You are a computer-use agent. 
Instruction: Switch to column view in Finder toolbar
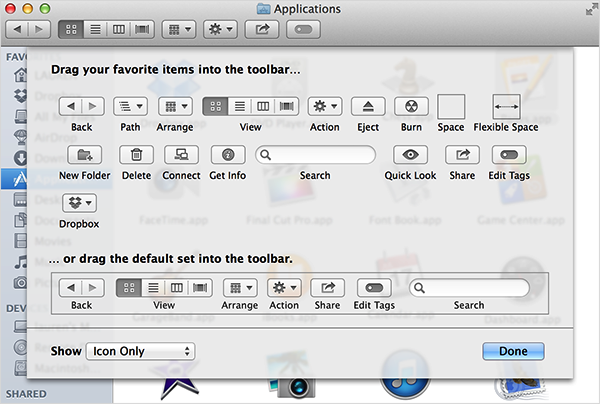pyautogui.click(x=119, y=29)
